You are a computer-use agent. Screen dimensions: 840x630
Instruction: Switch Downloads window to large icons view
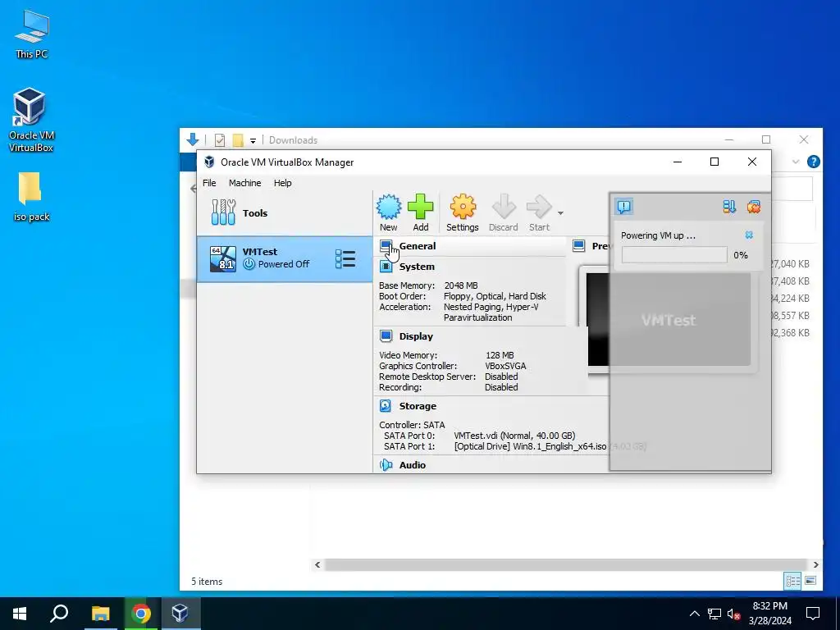click(x=810, y=581)
